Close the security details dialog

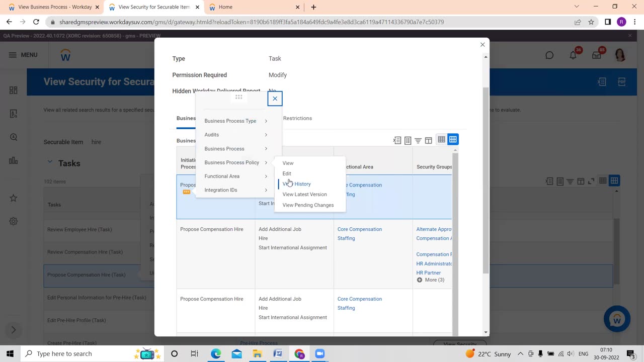click(482, 45)
